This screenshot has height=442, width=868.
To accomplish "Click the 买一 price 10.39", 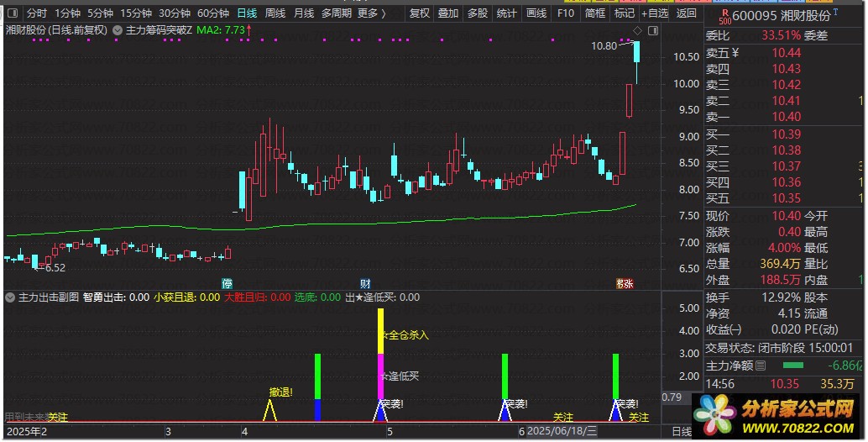I will click(786, 134).
